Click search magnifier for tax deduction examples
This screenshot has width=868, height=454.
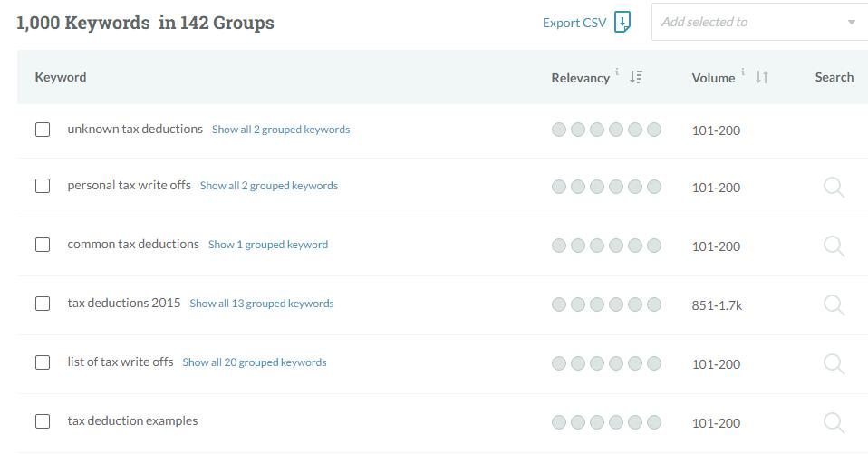coord(834,422)
